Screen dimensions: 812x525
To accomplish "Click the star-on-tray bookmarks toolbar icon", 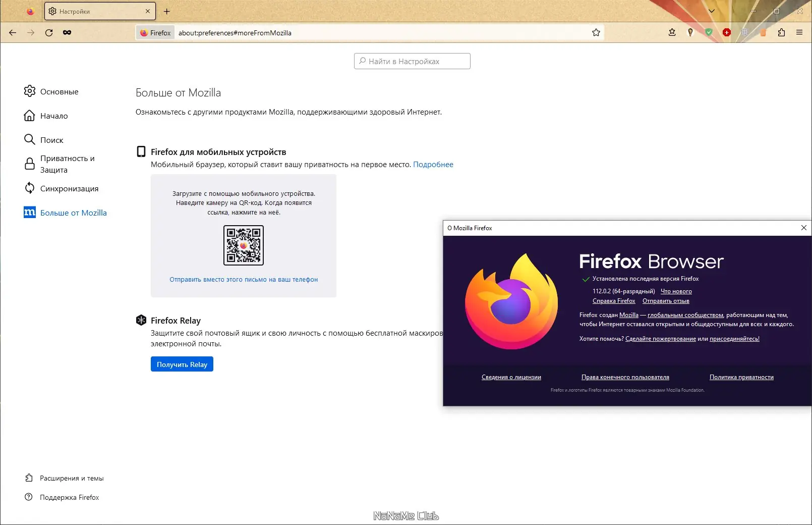I will click(x=672, y=33).
